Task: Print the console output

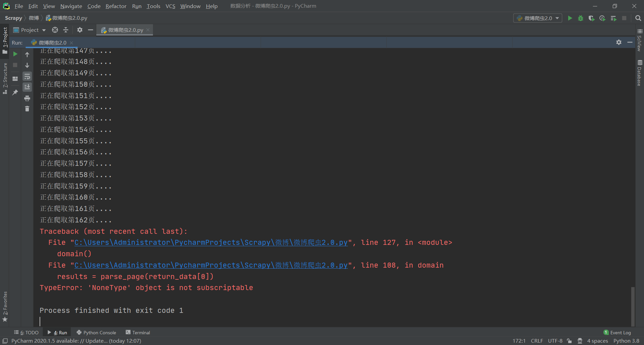Action: [x=27, y=98]
